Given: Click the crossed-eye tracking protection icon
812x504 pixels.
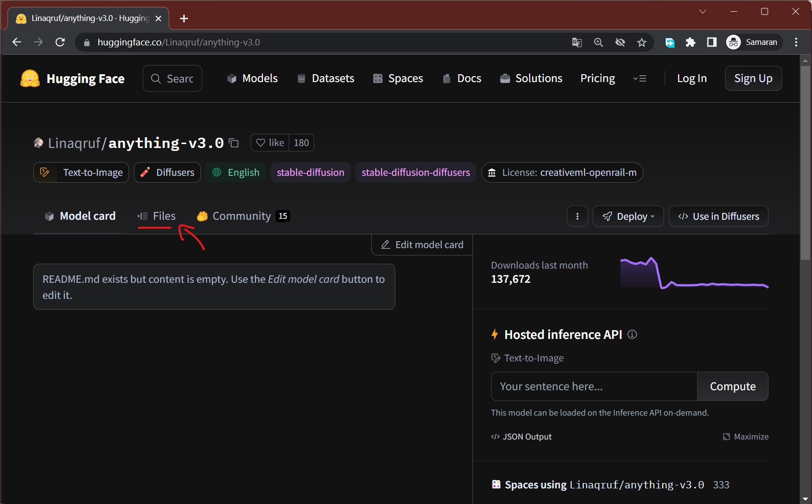Looking at the screenshot, I should (620, 42).
